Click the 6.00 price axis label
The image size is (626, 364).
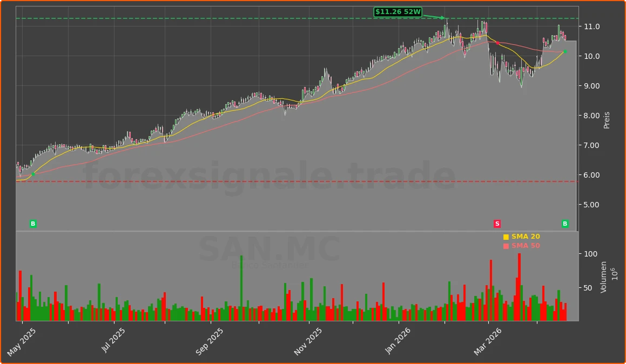[591, 175]
